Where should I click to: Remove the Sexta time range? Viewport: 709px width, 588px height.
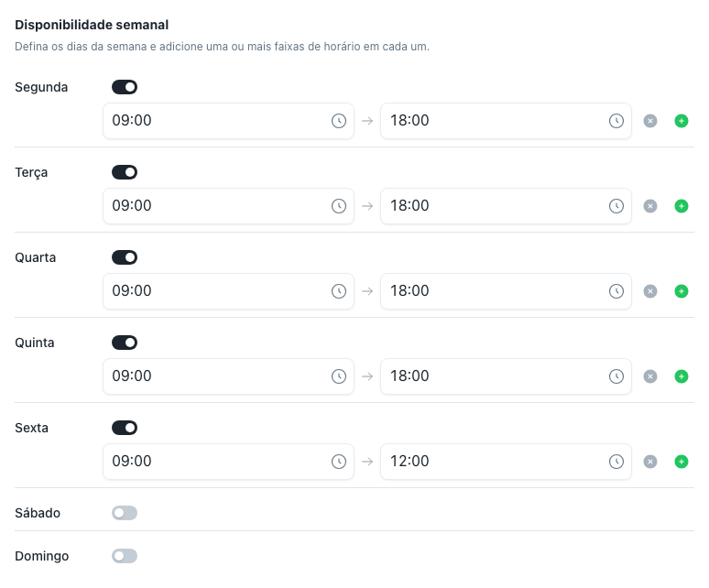click(x=650, y=462)
